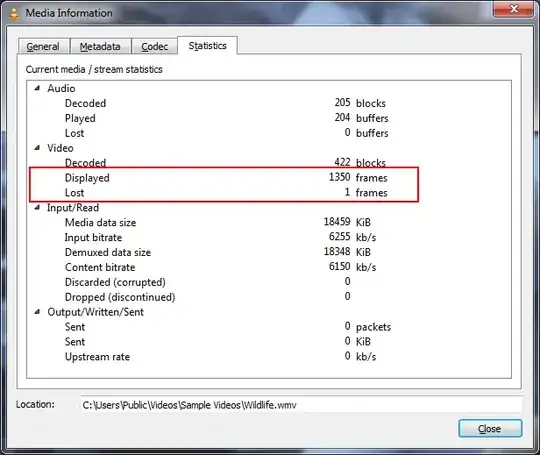The height and width of the screenshot is (455, 540).
Task: Select the Video Decoded row
Action: pyautogui.click(x=269, y=163)
